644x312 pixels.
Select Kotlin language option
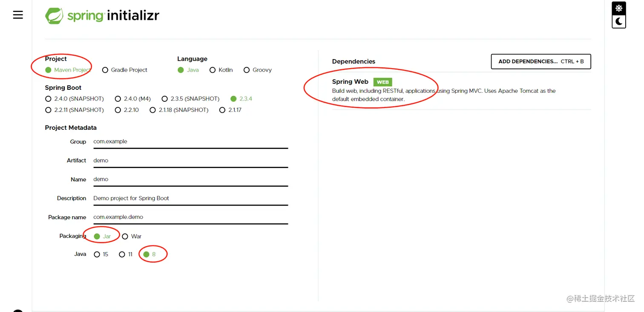coord(221,70)
